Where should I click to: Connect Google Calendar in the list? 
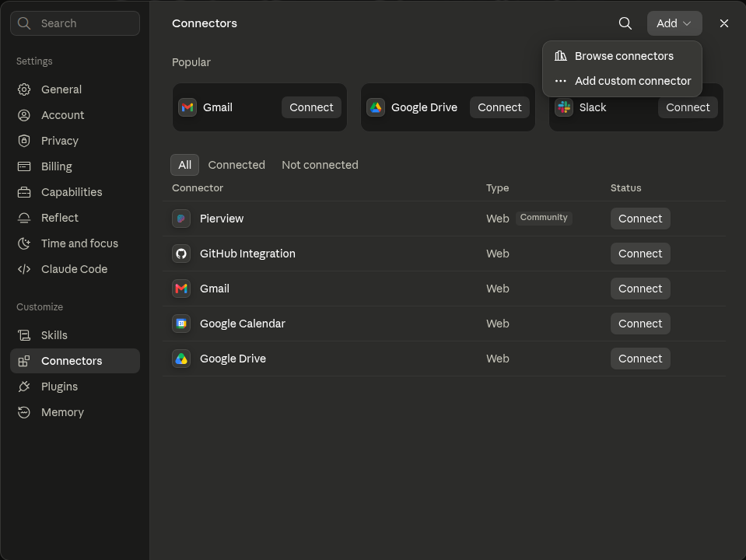pyautogui.click(x=640, y=324)
